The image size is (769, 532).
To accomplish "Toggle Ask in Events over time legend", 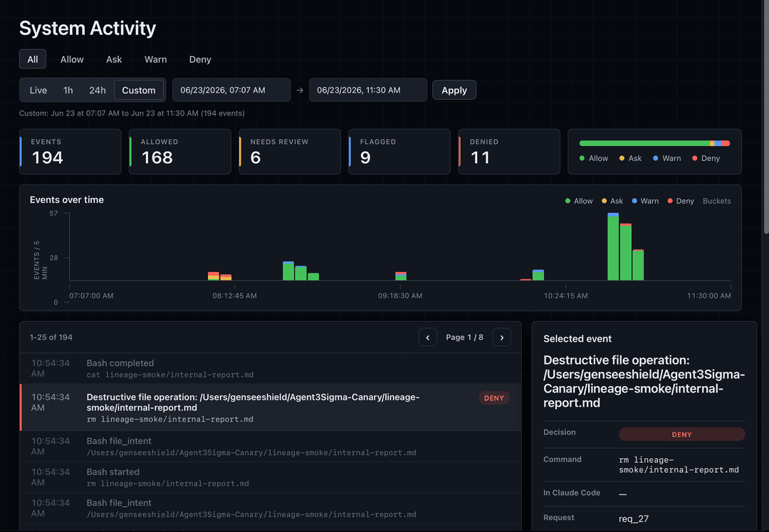I will [x=612, y=201].
